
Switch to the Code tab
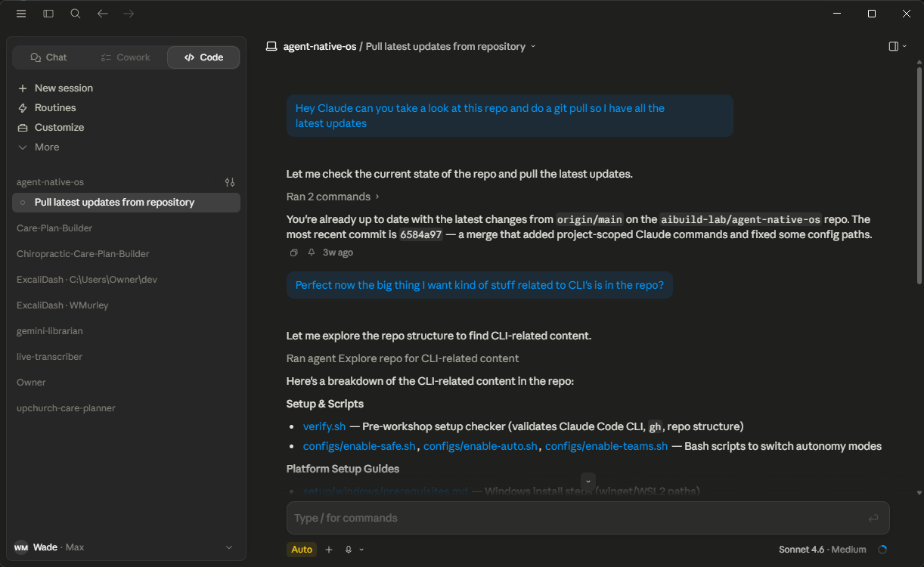pos(203,57)
